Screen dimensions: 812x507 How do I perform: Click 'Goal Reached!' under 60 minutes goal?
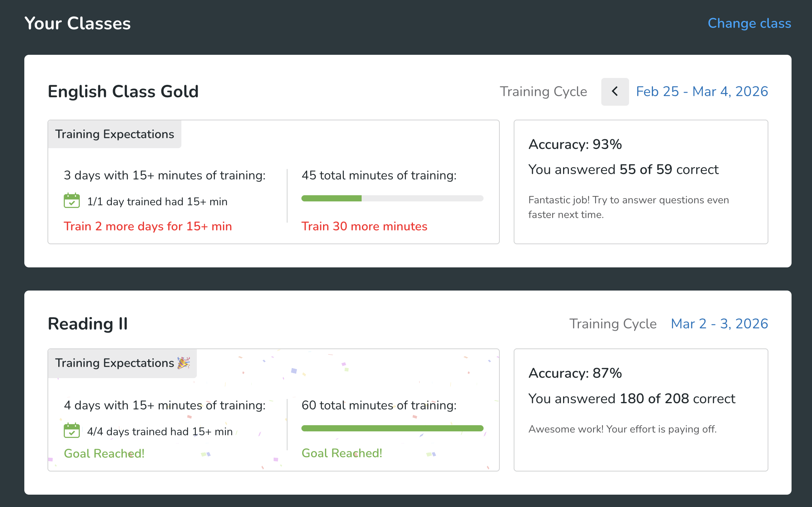pyautogui.click(x=342, y=453)
